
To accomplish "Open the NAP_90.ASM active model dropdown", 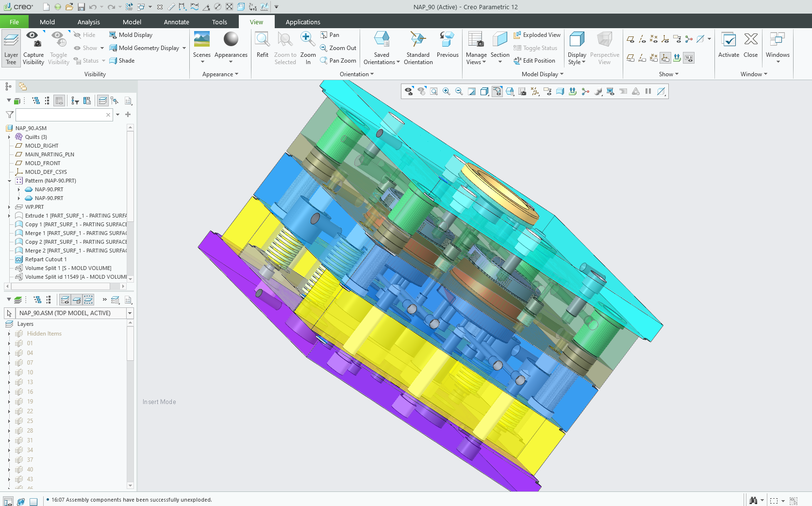I will point(130,313).
